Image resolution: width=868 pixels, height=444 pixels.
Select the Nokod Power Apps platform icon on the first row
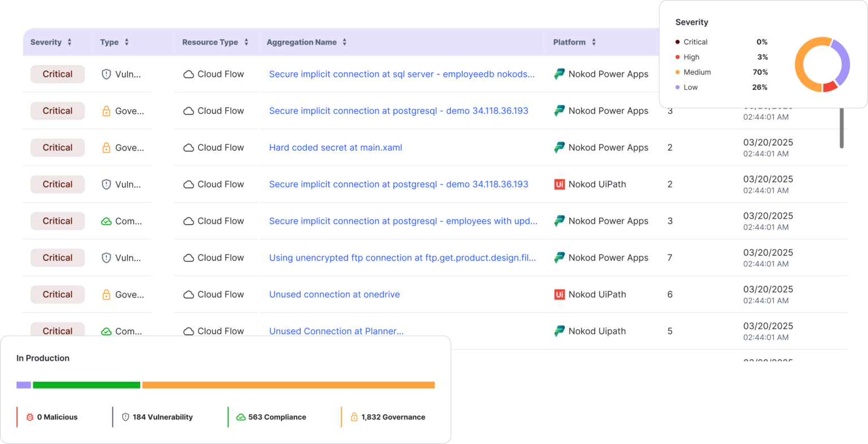559,74
